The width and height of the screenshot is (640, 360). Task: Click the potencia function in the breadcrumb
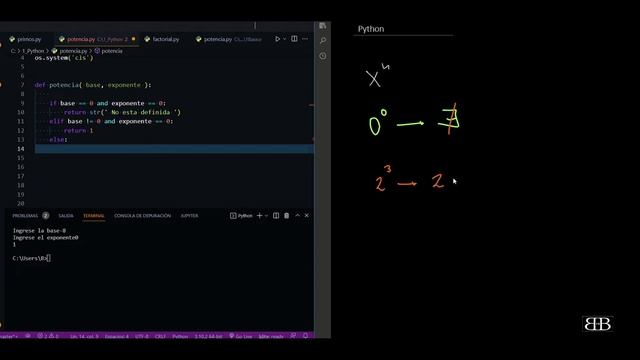point(109,51)
